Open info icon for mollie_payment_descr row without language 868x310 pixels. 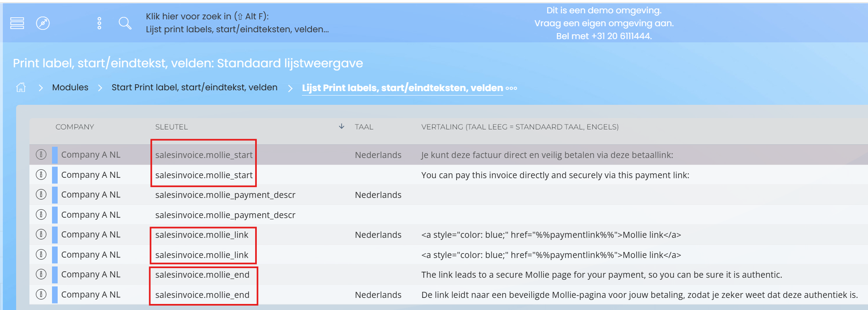(x=41, y=214)
